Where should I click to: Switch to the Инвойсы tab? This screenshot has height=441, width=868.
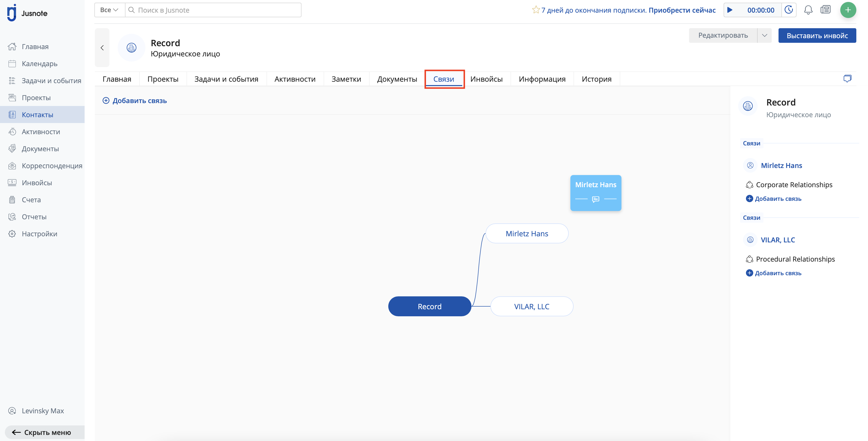click(486, 79)
